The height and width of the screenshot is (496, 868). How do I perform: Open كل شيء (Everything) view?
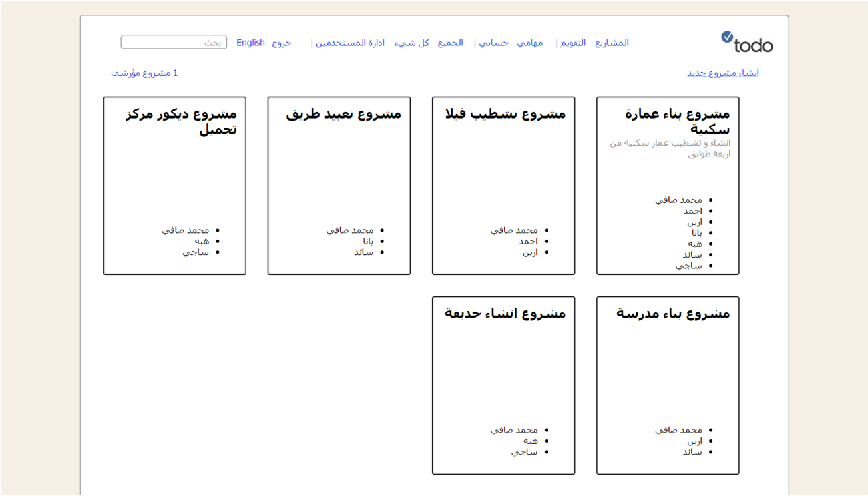412,43
